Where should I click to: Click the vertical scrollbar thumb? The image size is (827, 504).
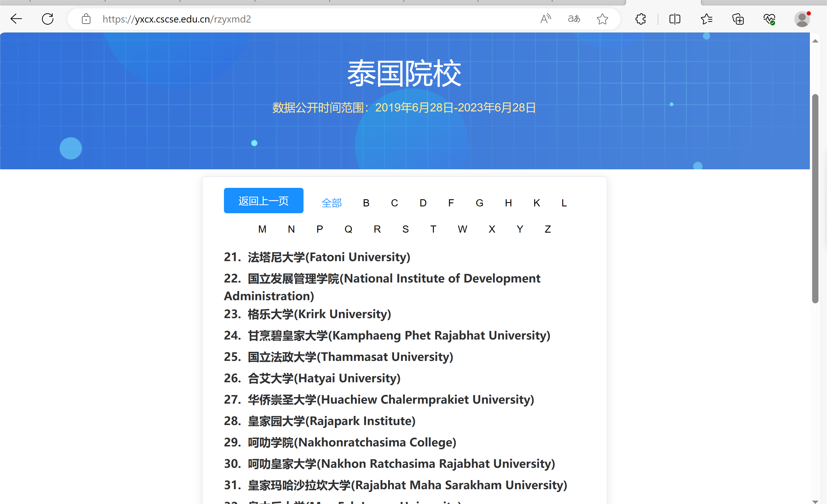pyautogui.click(x=815, y=198)
